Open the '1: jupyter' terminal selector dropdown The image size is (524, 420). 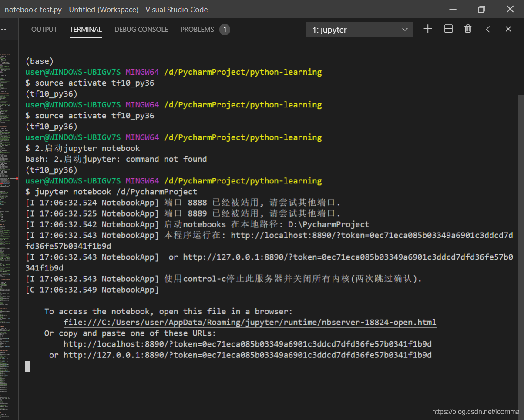pos(359,30)
